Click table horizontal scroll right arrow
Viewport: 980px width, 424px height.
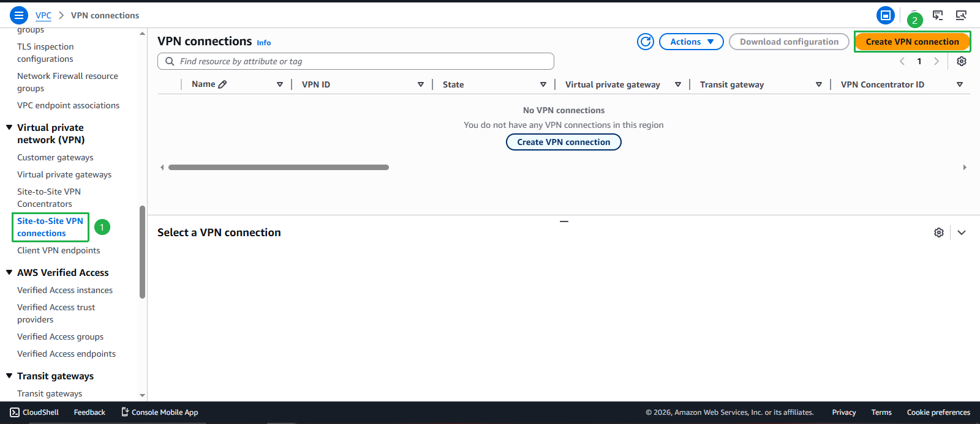(965, 167)
